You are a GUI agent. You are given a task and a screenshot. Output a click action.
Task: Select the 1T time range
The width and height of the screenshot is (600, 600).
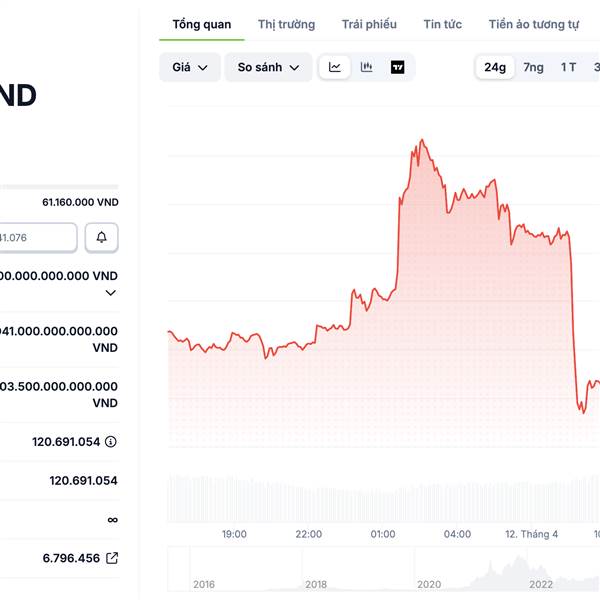pyautogui.click(x=568, y=67)
